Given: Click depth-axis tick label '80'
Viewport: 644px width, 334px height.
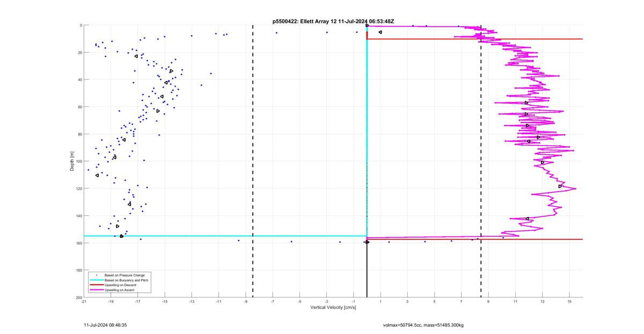Looking at the screenshot, I should [x=79, y=134].
